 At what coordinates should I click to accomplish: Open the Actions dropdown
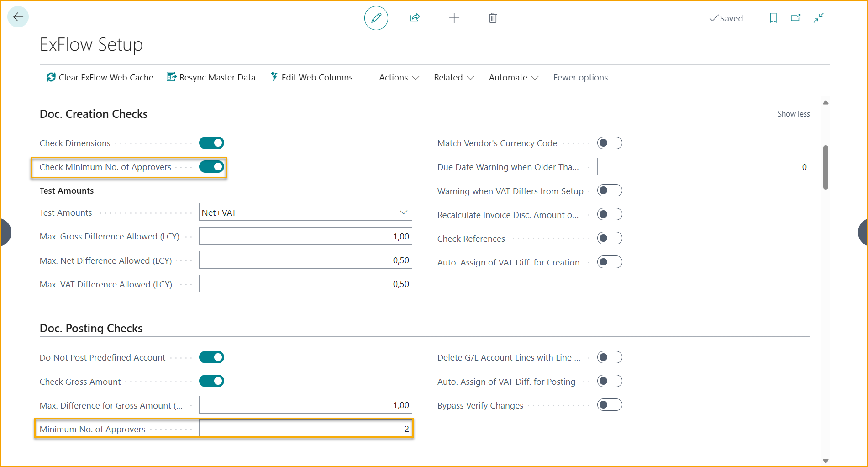[x=398, y=77]
